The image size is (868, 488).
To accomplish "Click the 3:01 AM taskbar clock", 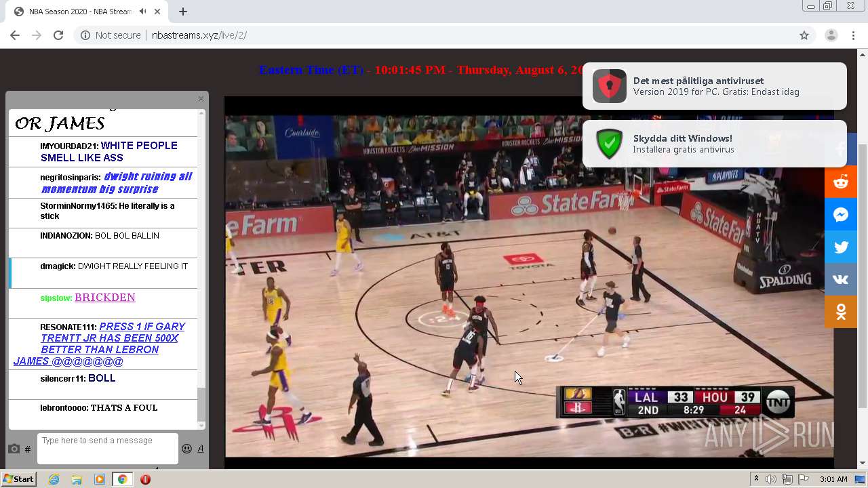I will click(x=833, y=479).
